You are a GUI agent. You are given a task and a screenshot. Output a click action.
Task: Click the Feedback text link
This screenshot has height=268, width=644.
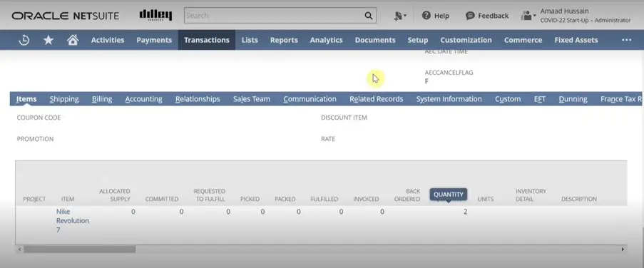pyautogui.click(x=494, y=16)
